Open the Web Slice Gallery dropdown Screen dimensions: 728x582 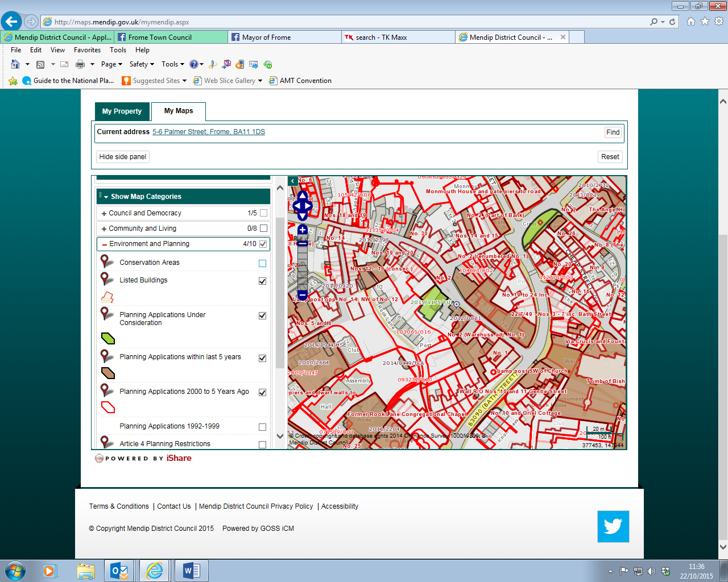click(227, 81)
